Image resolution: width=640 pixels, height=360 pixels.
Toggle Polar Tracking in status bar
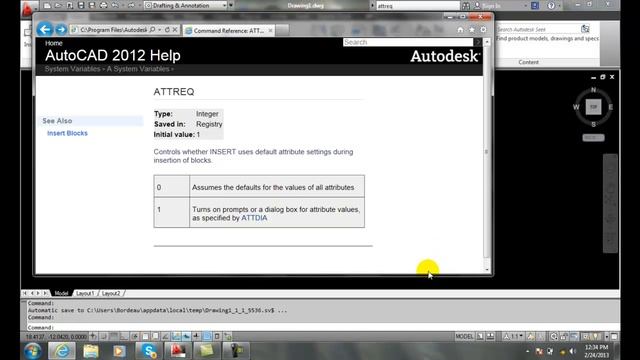[x=135, y=336]
